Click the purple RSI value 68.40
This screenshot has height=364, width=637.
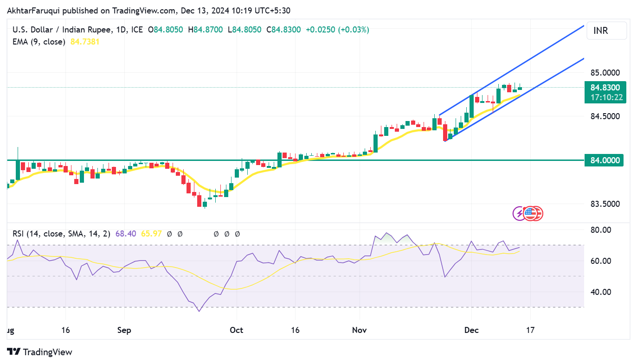click(x=125, y=234)
